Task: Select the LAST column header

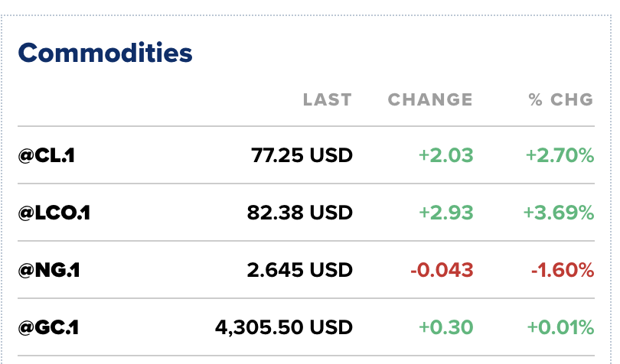Action: click(328, 99)
